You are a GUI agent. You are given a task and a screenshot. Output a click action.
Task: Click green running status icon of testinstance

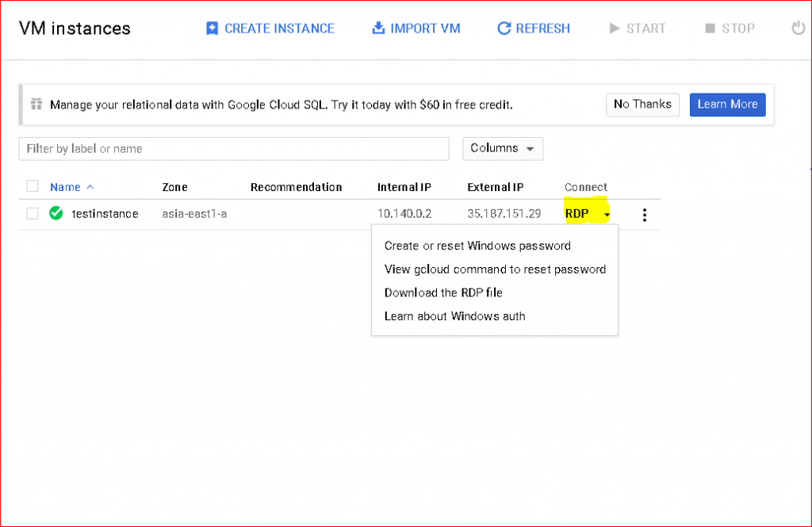click(56, 213)
